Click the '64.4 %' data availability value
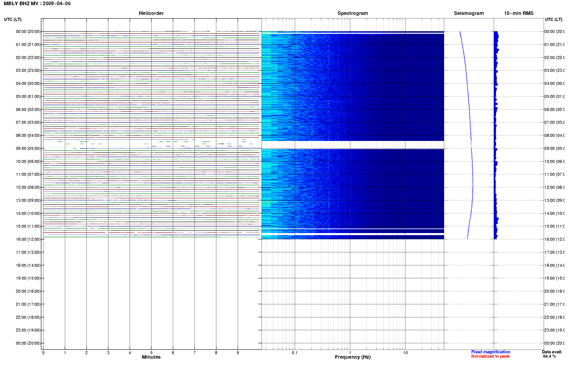This screenshot has height=368, width=588. [x=549, y=356]
